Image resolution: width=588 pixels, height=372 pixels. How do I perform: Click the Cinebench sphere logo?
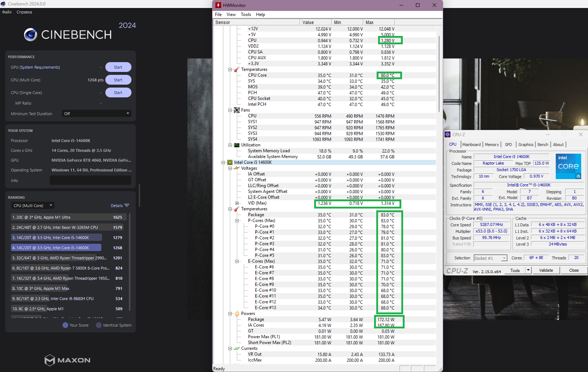coord(31,35)
